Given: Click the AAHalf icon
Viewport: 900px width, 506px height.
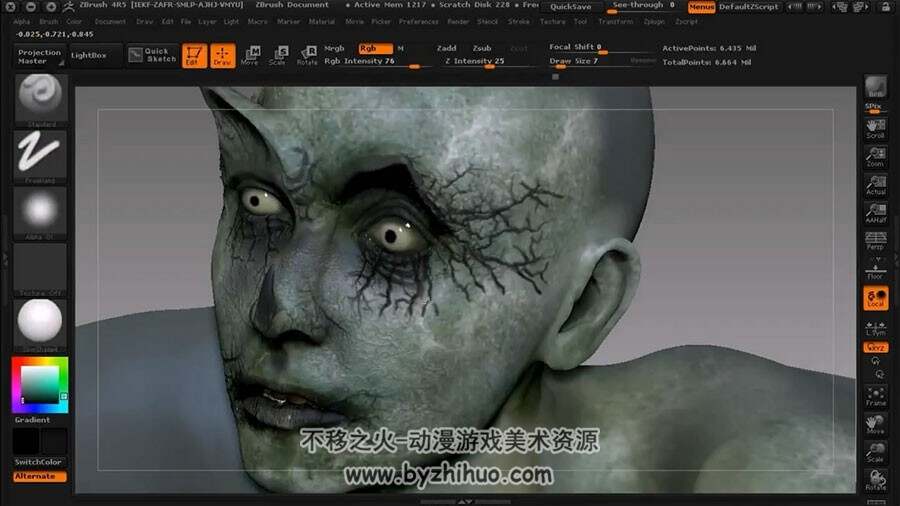Looking at the screenshot, I should pyautogui.click(x=875, y=213).
